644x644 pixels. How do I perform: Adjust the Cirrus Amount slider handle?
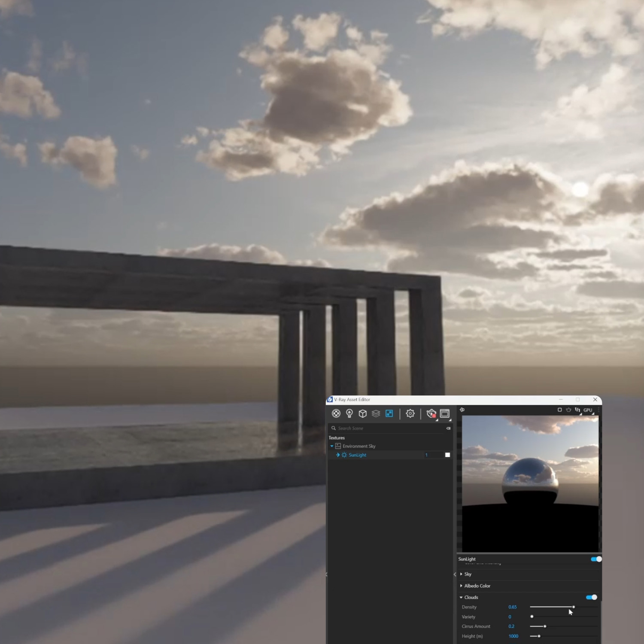click(545, 626)
